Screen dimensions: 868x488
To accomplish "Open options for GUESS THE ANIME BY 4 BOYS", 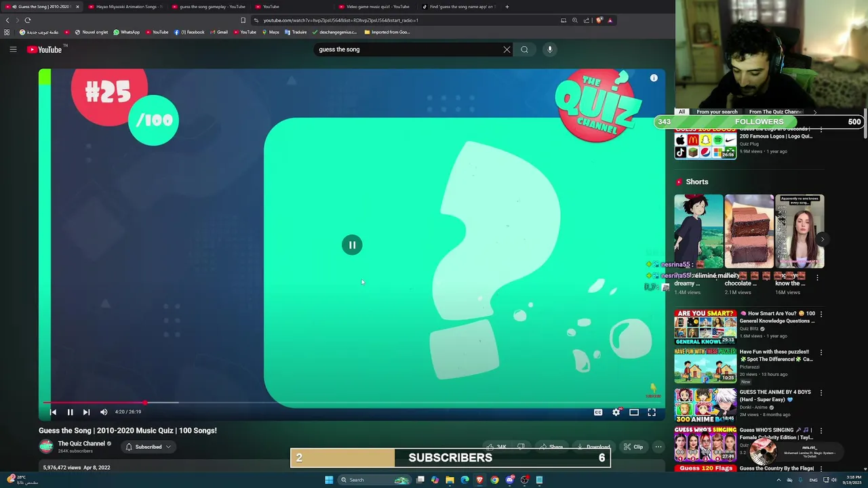I will click(x=821, y=392).
